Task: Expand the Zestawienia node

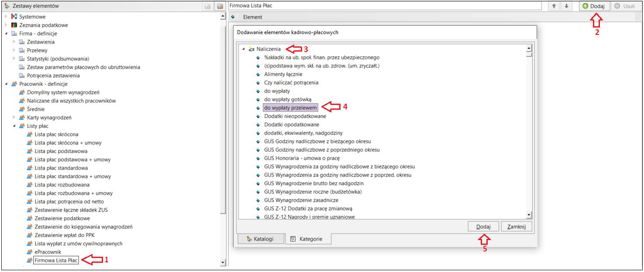Action: tap(14, 42)
